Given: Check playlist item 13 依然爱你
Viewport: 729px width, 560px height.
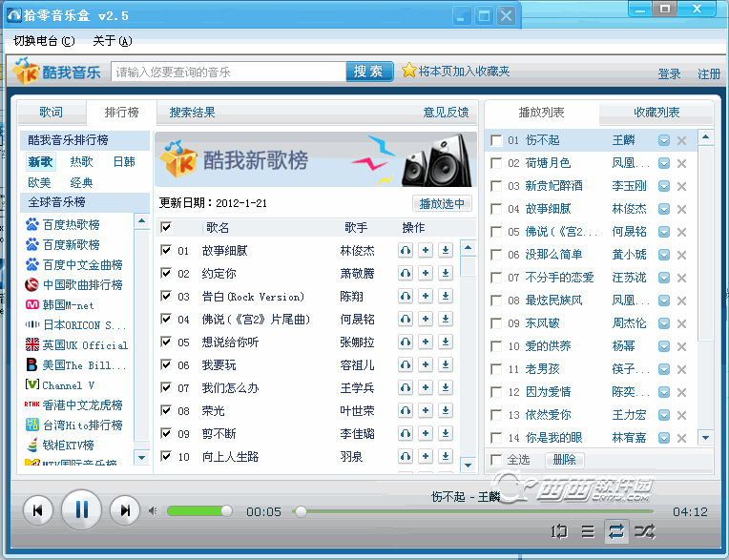Looking at the screenshot, I should click(496, 415).
